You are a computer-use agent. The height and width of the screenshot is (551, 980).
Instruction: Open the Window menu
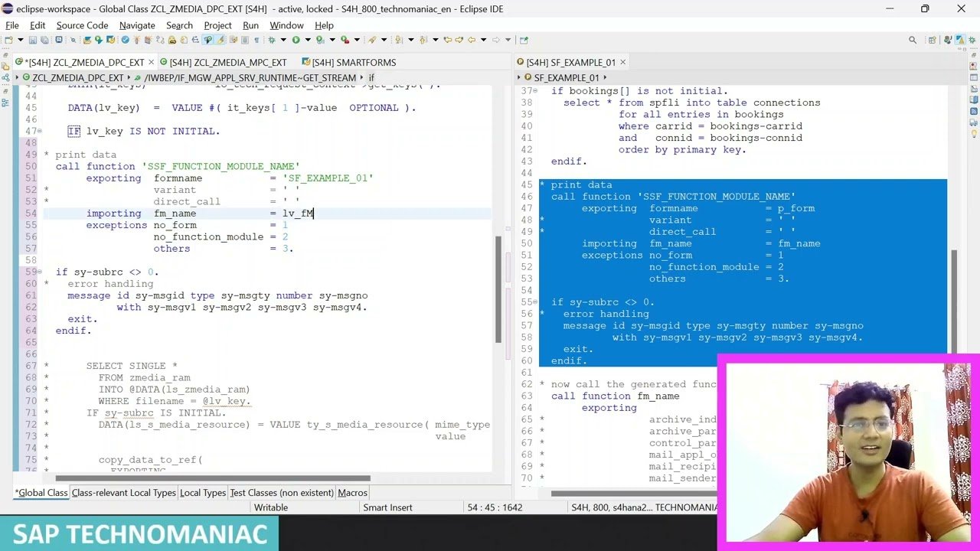(286, 25)
